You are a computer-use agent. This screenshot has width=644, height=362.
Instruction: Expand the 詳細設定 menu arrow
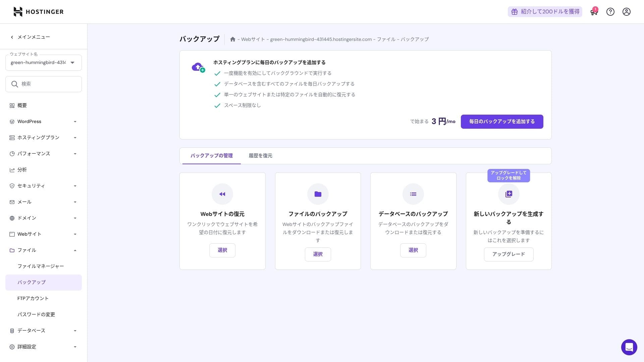point(75,347)
